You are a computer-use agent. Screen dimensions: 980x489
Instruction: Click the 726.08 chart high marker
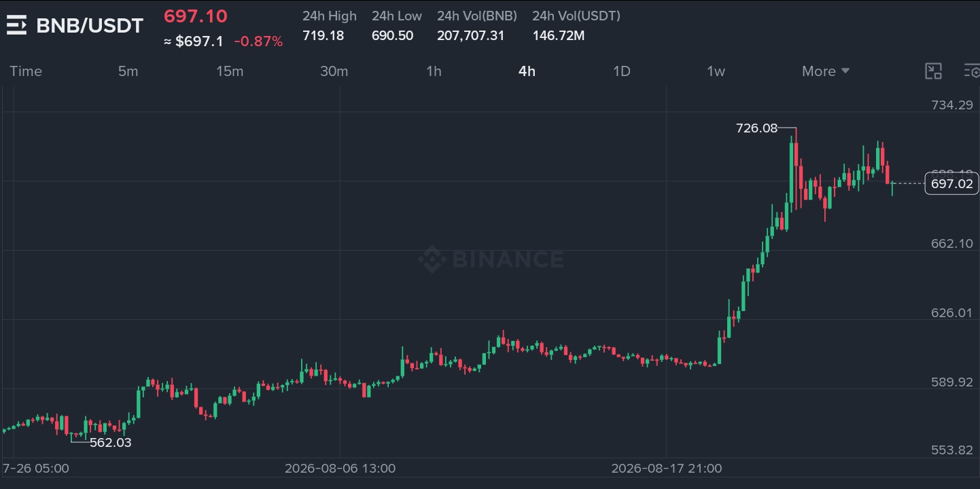coord(756,128)
